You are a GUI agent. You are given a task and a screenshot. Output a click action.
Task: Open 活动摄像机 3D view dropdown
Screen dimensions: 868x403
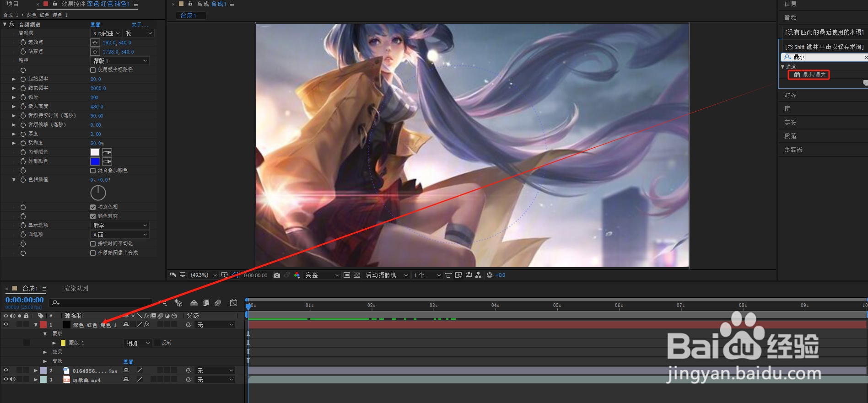(386, 275)
